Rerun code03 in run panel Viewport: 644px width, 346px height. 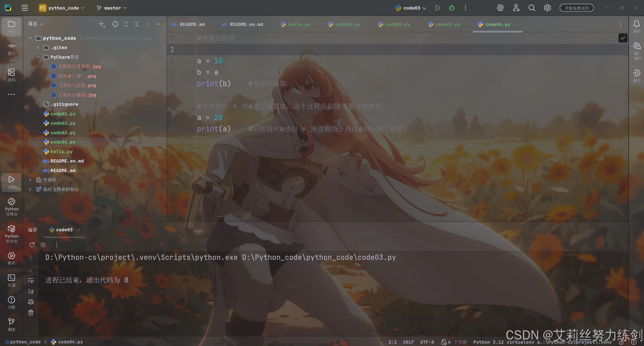coord(32,245)
